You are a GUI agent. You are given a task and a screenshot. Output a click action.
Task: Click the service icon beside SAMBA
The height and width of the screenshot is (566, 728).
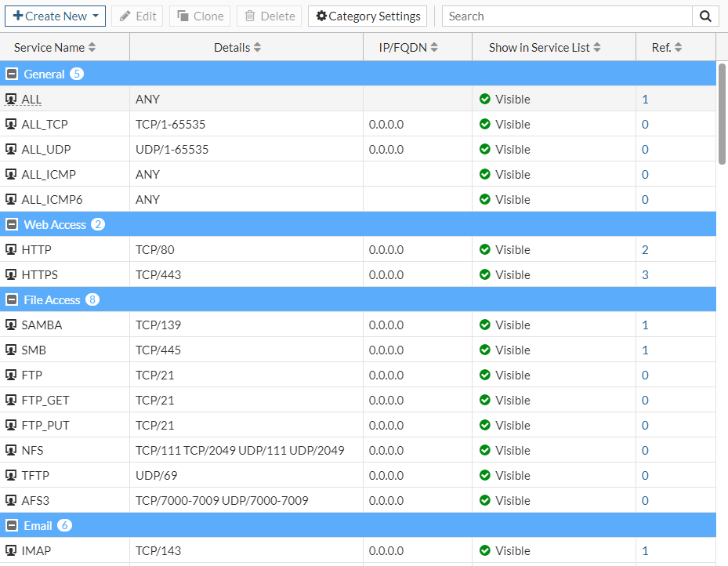(11, 325)
